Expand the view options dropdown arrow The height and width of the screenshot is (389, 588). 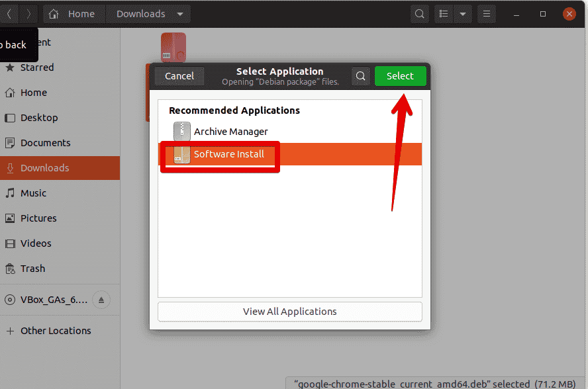pyautogui.click(x=463, y=14)
